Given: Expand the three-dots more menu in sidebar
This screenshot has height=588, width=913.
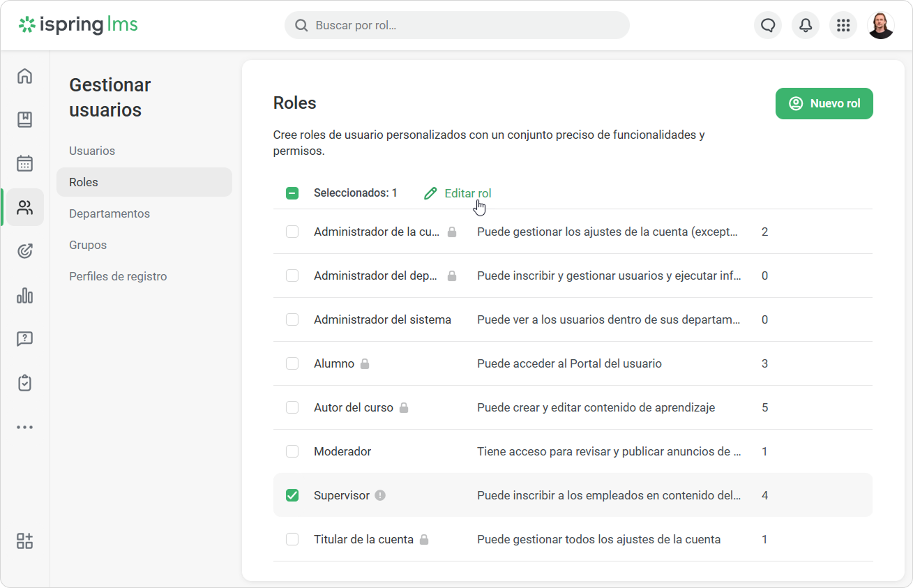Looking at the screenshot, I should 24,427.
